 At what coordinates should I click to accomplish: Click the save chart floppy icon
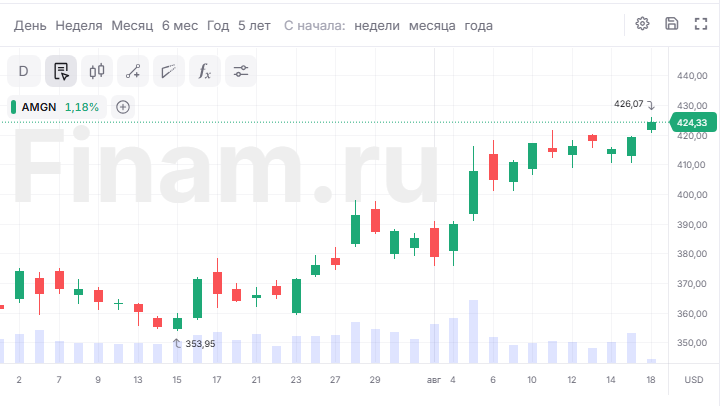click(671, 24)
